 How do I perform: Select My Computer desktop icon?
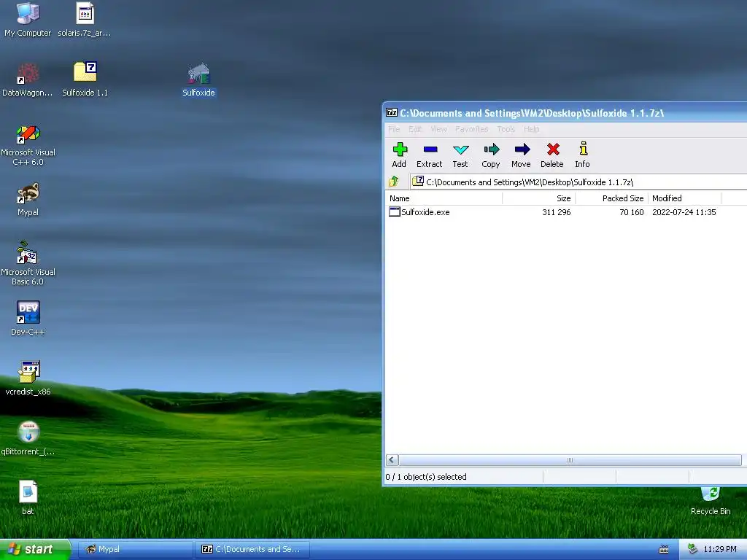pos(28,13)
